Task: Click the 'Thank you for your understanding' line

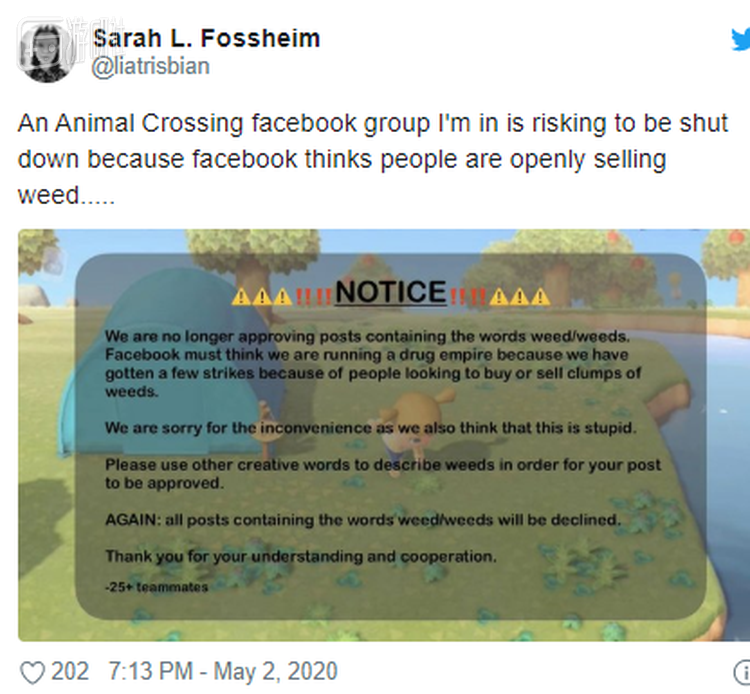Action: 301,556
